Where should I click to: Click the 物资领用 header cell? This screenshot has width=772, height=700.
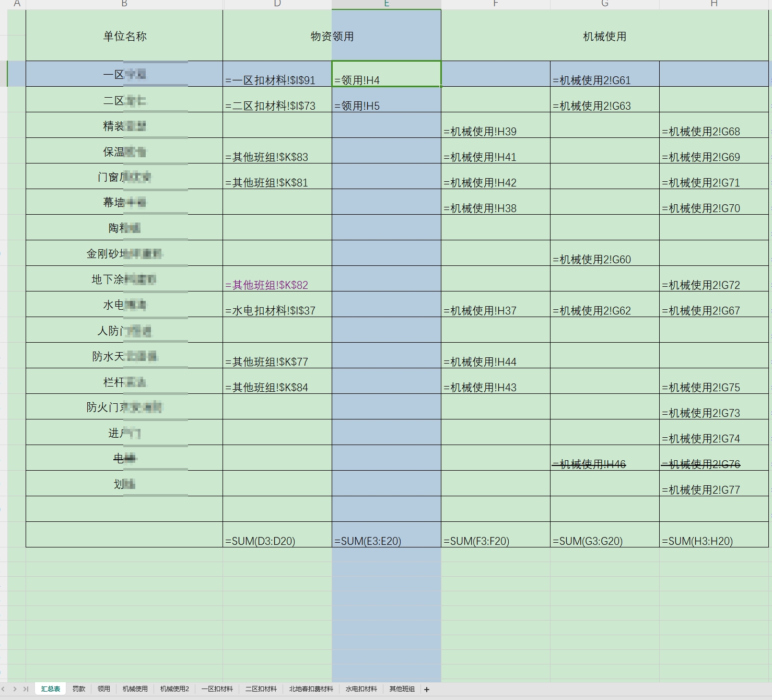(332, 36)
